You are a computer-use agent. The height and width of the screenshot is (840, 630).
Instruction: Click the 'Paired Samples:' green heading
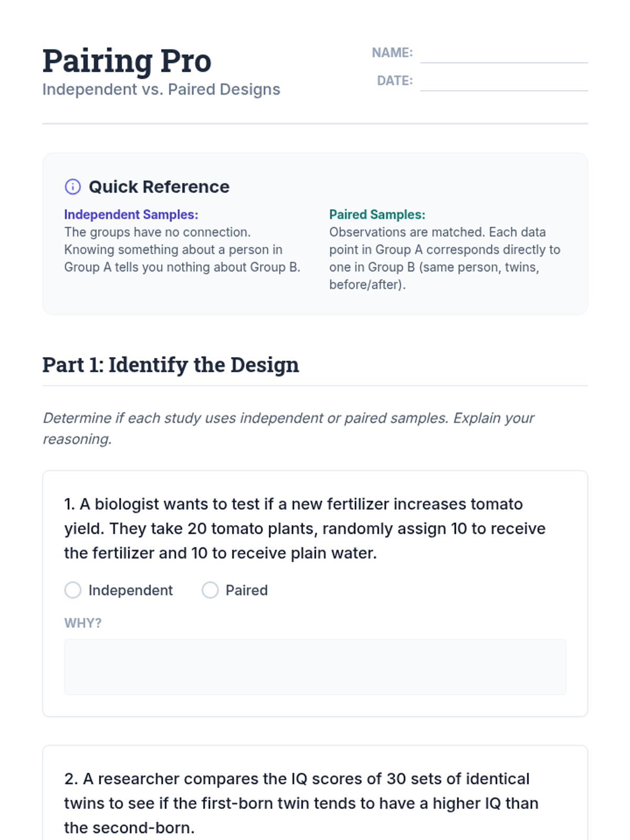tap(377, 215)
